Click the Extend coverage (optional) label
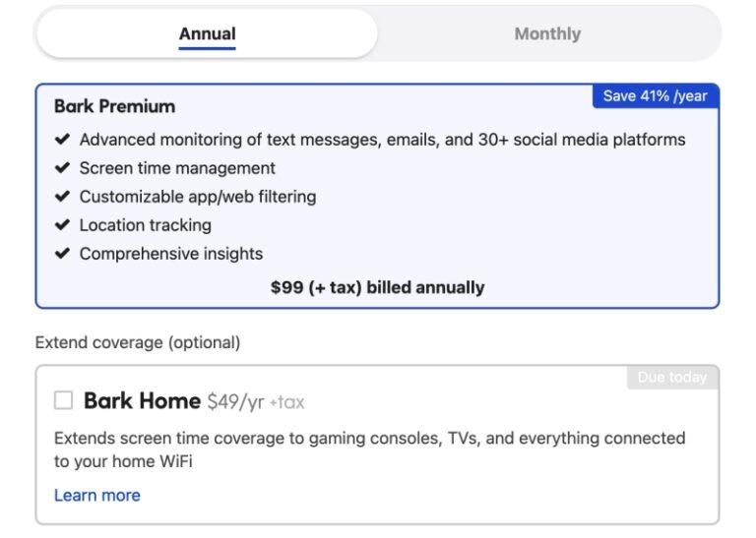756x538 pixels. [x=138, y=343]
